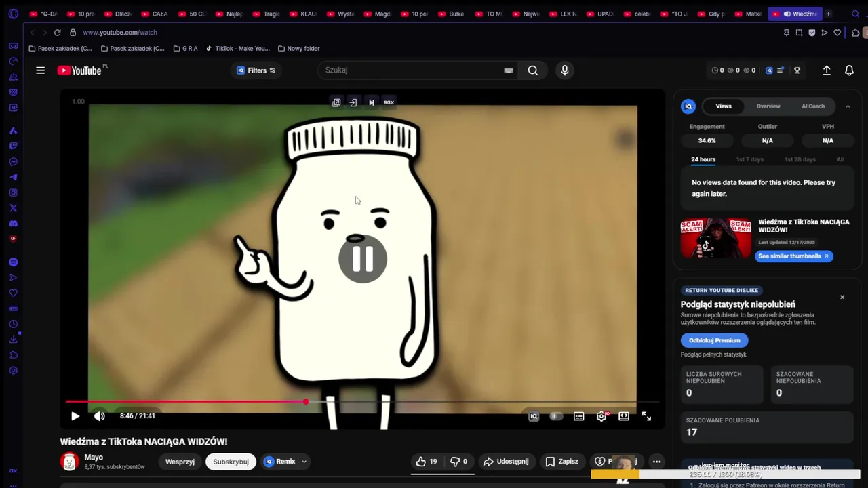Open YouTube notifications bell

coord(849,70)
